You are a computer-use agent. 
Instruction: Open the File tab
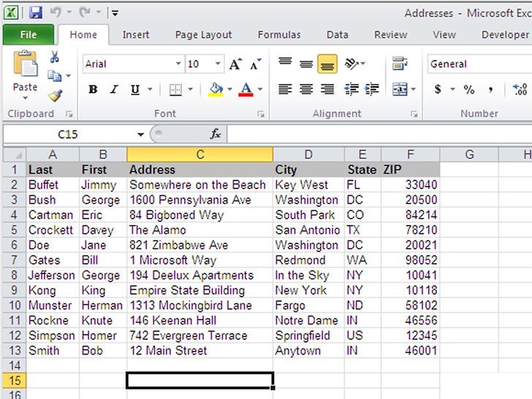(x=28, y=34)
